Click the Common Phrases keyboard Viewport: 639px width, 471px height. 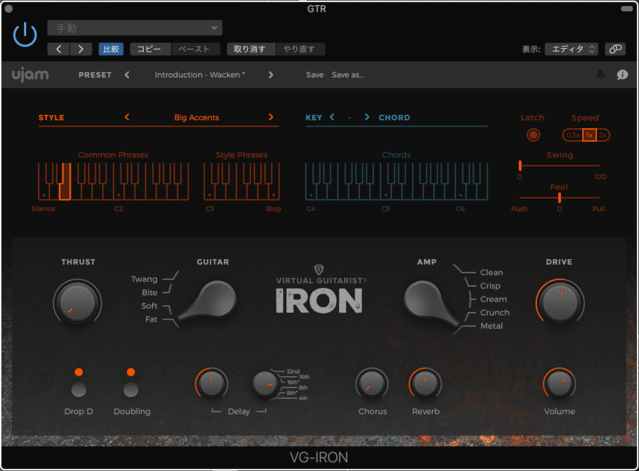[x=113, y=181]
